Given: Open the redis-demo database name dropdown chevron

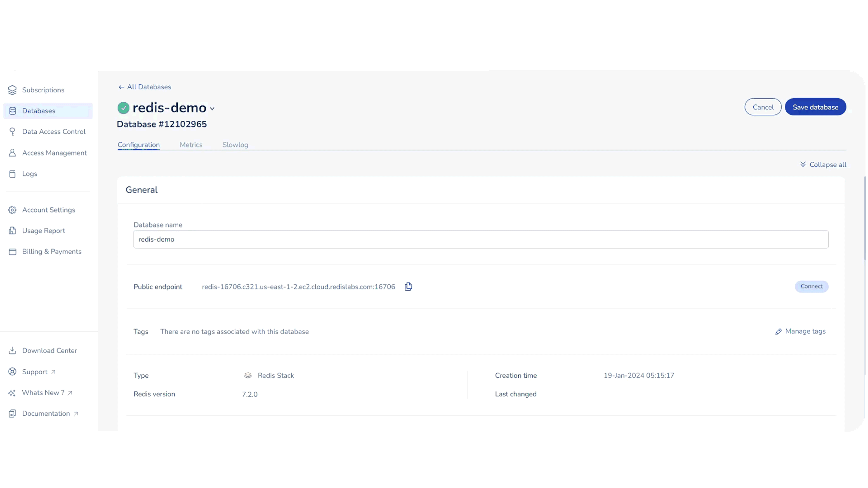Looking at the screenshot, I should pos(212,109).
